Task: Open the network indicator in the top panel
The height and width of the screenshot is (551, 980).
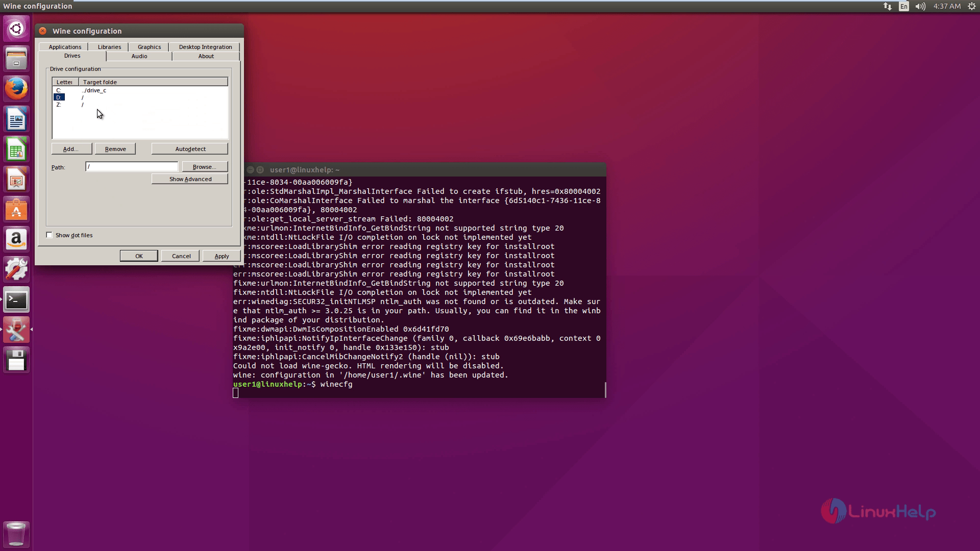Action: point(888,6)
